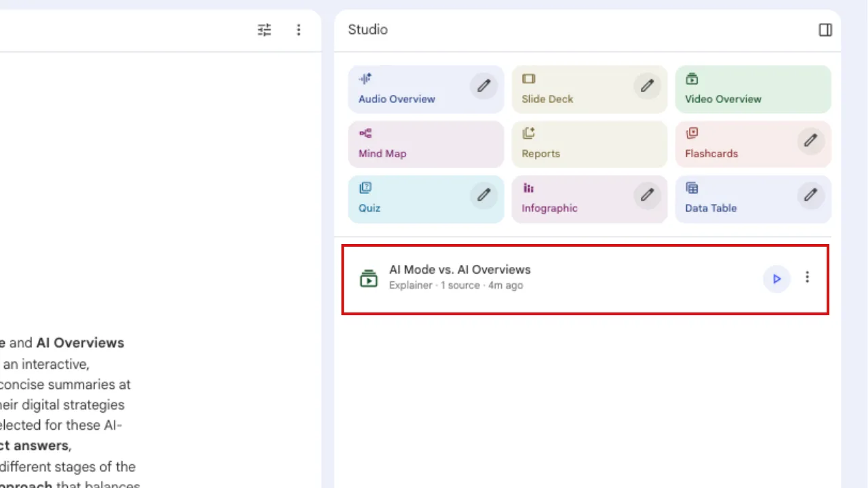This screenshot has height=488, width=868.
Task: Edit Quiz settings pencil icon
Action: tap(484, 195)
